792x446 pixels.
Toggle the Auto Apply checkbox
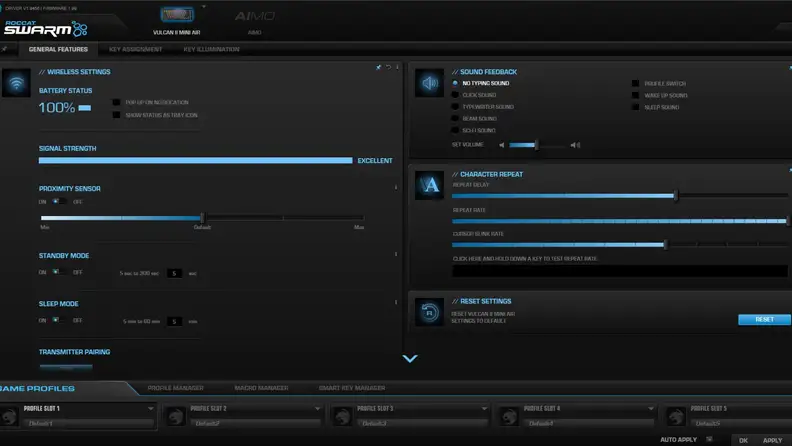[x=709, y=439]
